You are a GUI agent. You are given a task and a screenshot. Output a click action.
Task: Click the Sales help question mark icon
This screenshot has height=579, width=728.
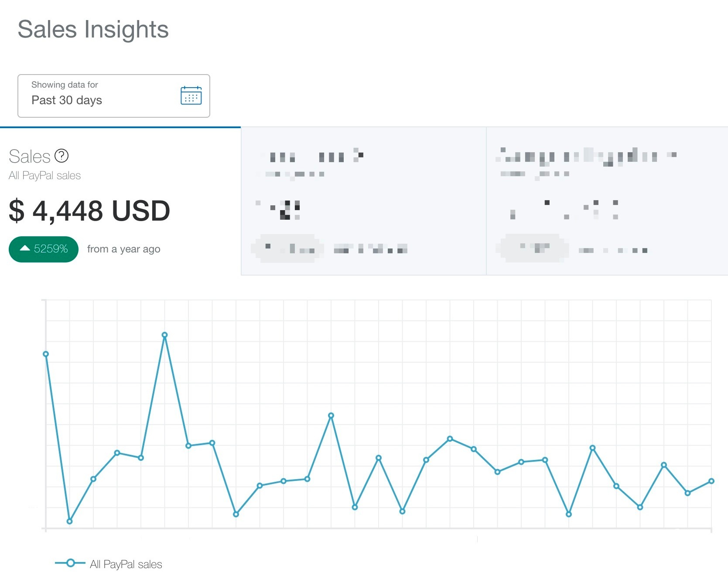point(62,156)
